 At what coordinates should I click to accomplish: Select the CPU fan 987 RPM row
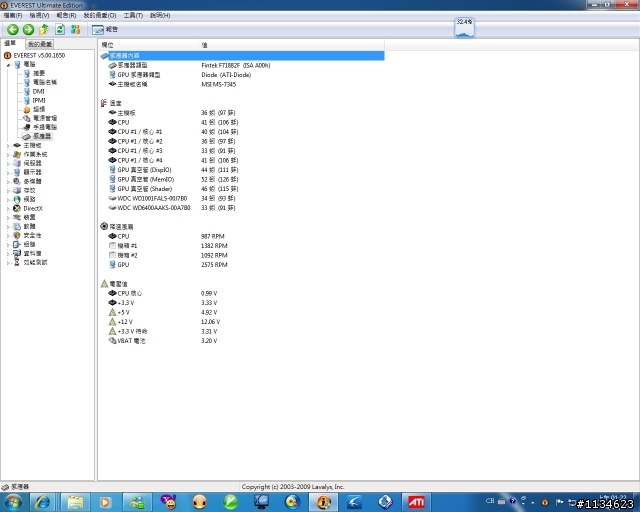(x=241, y=236)
